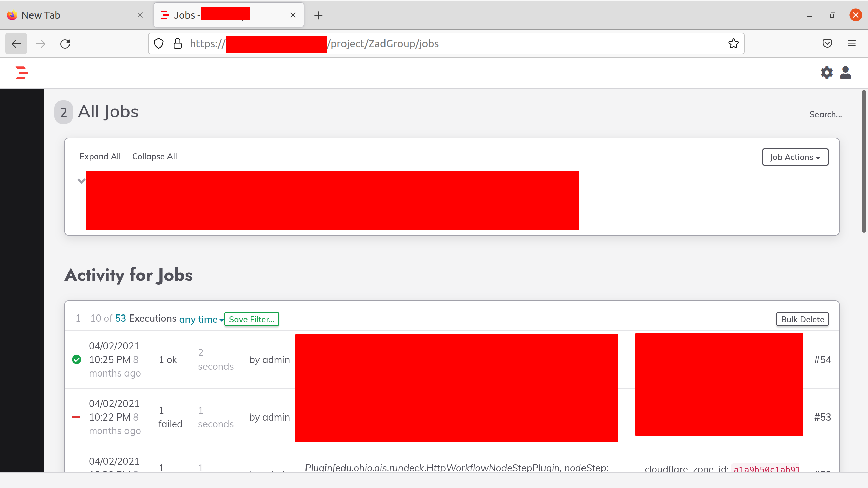Click the Search field

click(x=825, y=114)
